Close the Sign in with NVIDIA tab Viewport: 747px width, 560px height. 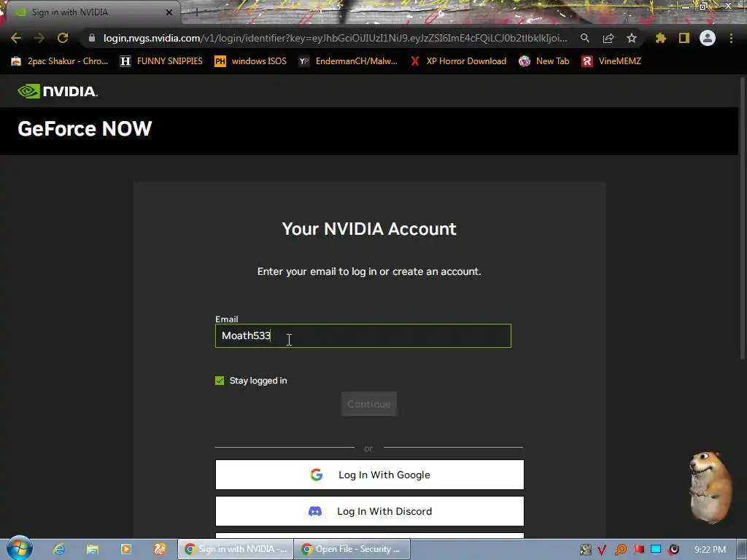point(169,12)
